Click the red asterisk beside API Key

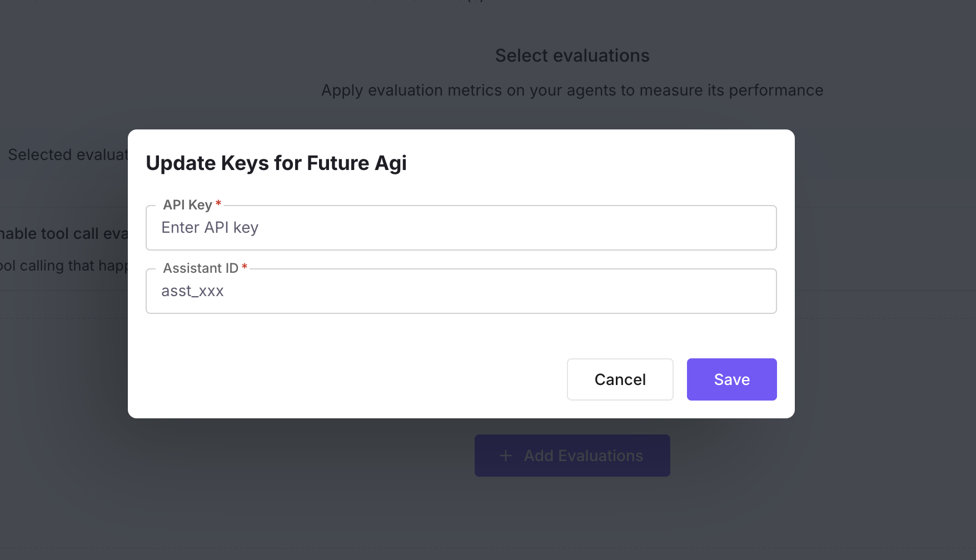(x=218, y=203)
